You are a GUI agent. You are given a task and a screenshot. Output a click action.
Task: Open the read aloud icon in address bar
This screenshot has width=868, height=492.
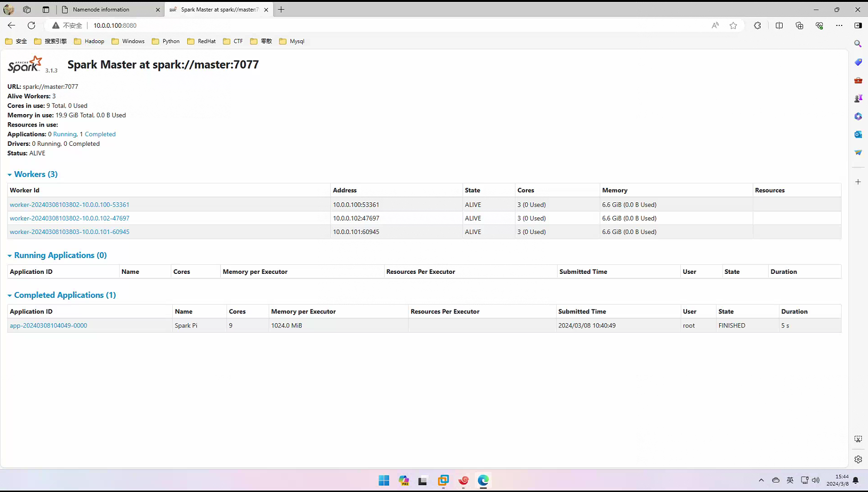pos(715,25)
